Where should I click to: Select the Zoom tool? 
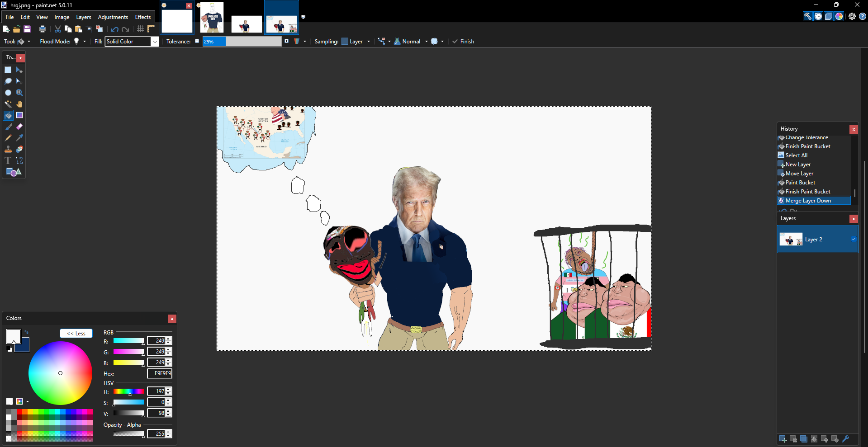coord(19,93)
